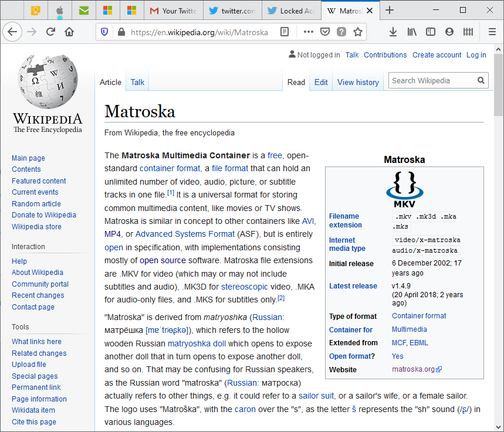
Task: Click citation reference [1]
Action: pyautogui.click(x=171, y=193)
